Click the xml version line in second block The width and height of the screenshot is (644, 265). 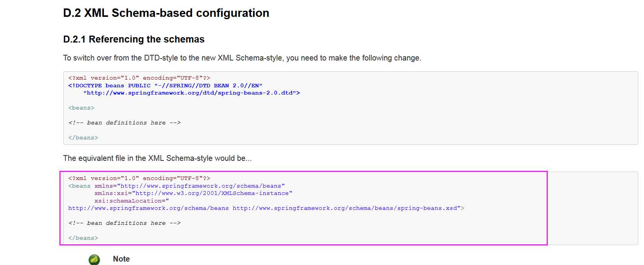coord(139,178)
